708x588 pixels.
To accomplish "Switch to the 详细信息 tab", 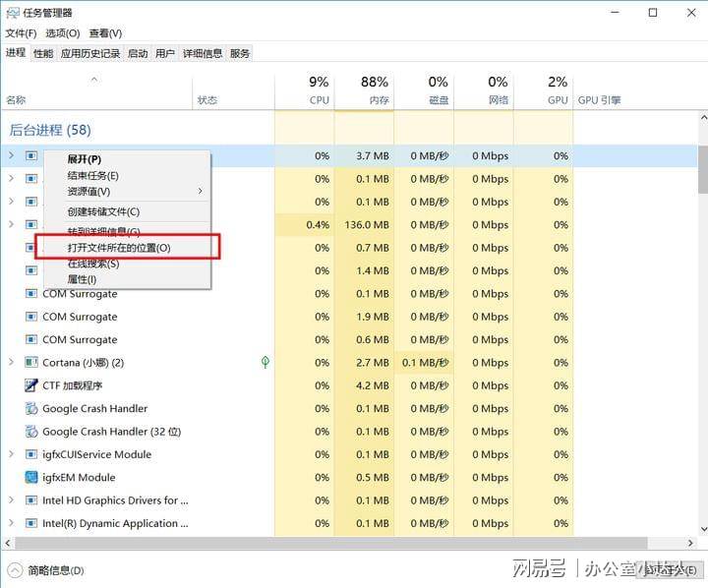I will point(203,54).
